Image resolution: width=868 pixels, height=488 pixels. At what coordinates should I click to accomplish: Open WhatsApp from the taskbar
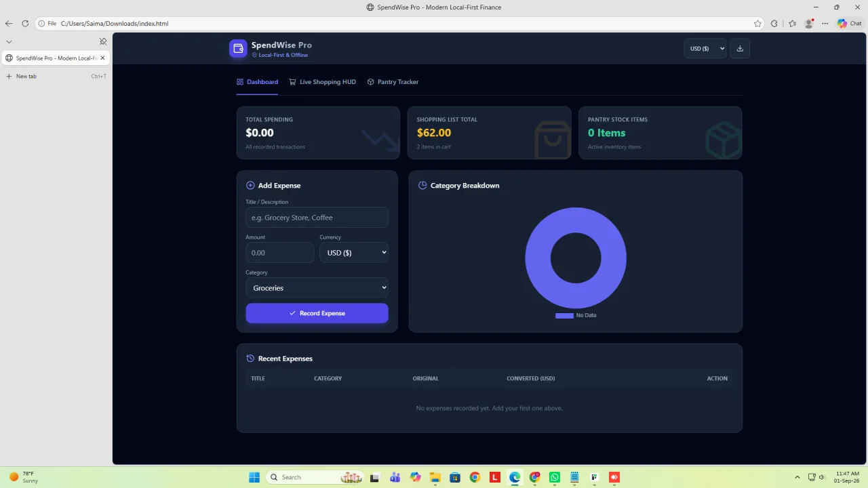[x=555, y=477]
